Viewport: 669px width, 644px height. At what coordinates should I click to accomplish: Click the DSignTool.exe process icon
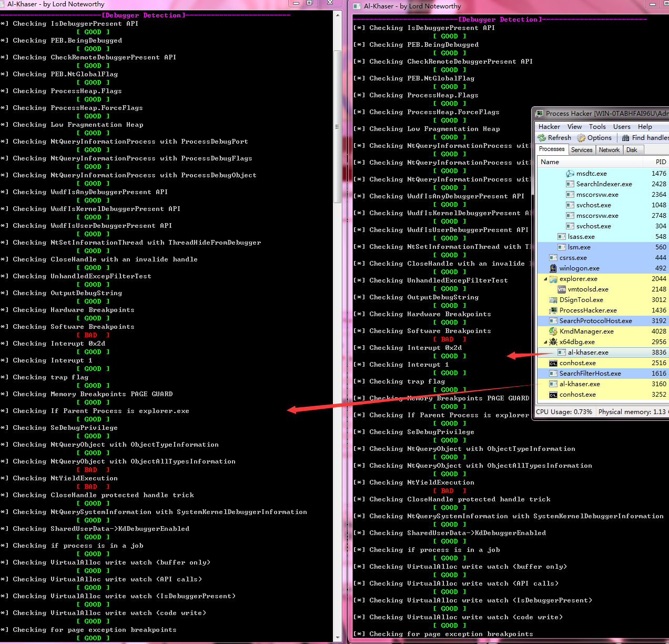point(553,300)
